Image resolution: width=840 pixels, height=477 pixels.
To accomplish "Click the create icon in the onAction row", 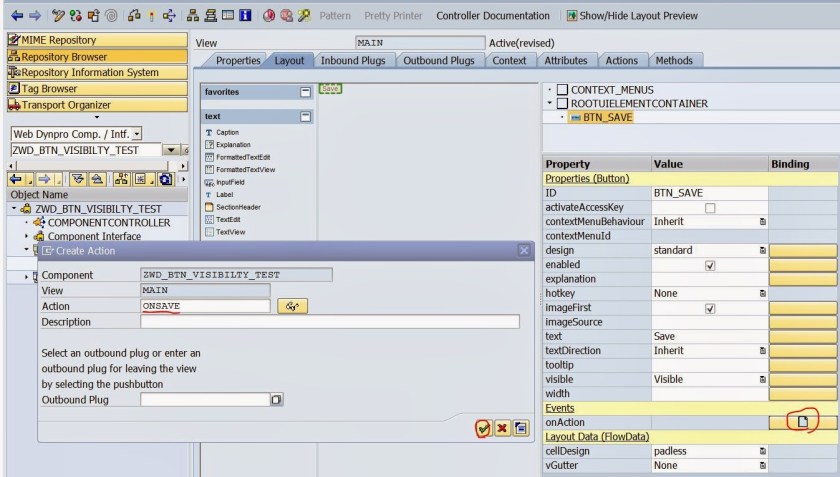I will coord(802,422).
